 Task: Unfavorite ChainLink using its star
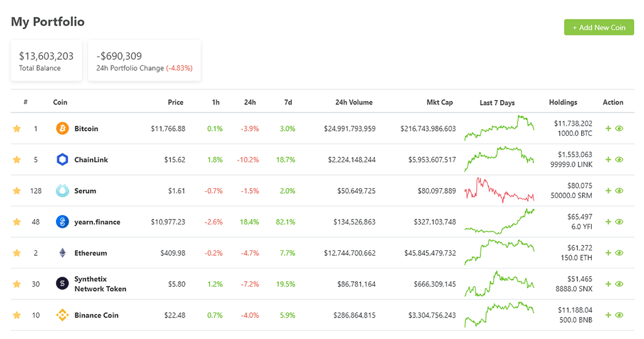[x=17, y=159]
